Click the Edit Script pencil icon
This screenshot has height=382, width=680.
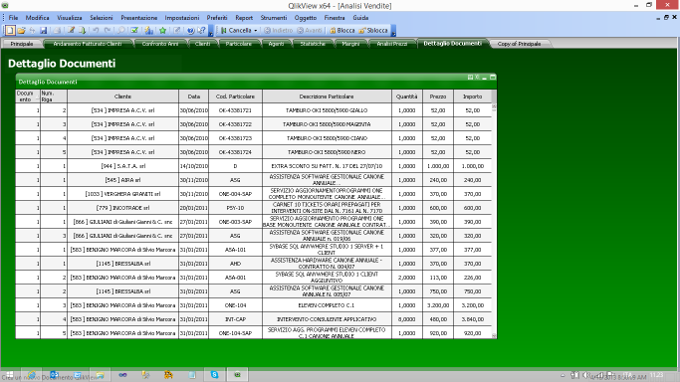click(x=71, y=30)
